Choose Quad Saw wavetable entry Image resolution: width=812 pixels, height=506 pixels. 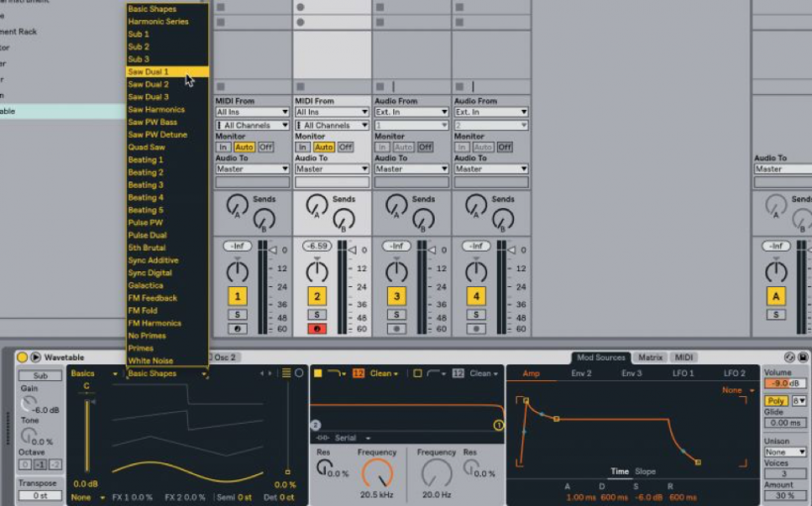(x=167, y=148)
